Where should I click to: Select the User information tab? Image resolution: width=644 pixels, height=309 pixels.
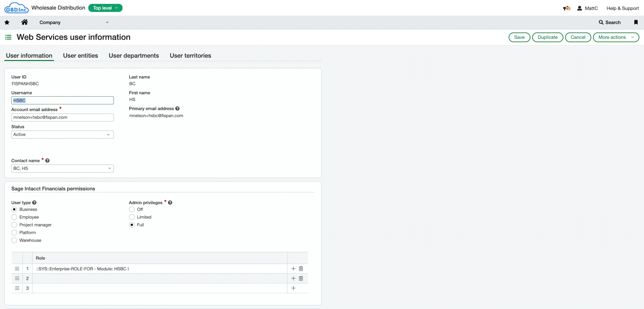29,55
